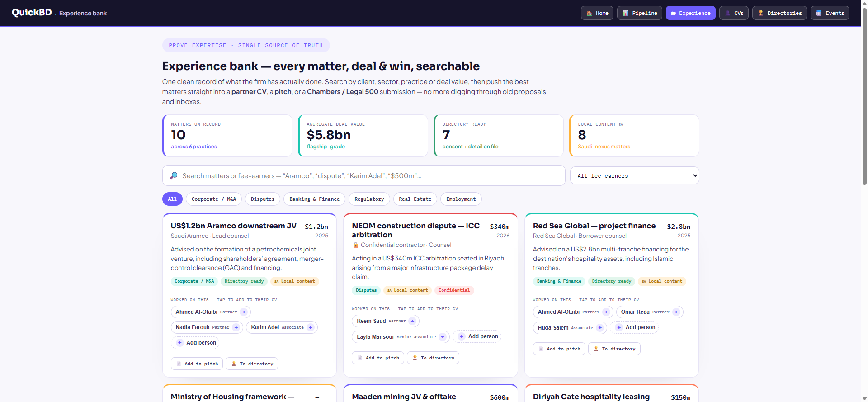Open the Experience tab in the top navigation
This screenshot has height=402, width=868.
690,13
